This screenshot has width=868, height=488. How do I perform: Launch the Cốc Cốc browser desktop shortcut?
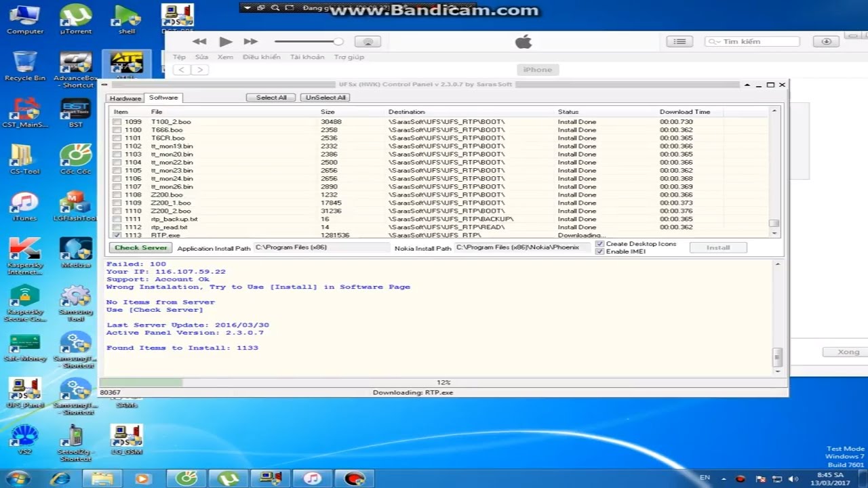76,159
